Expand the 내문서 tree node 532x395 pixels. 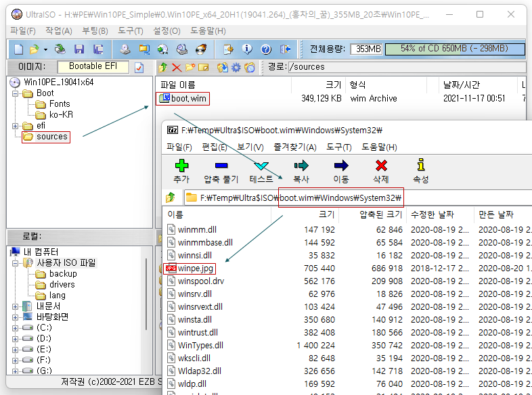(16, 306)
